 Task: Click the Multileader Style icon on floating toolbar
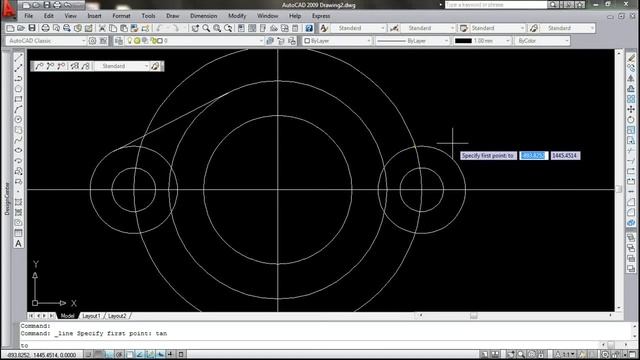pos(155,66)
